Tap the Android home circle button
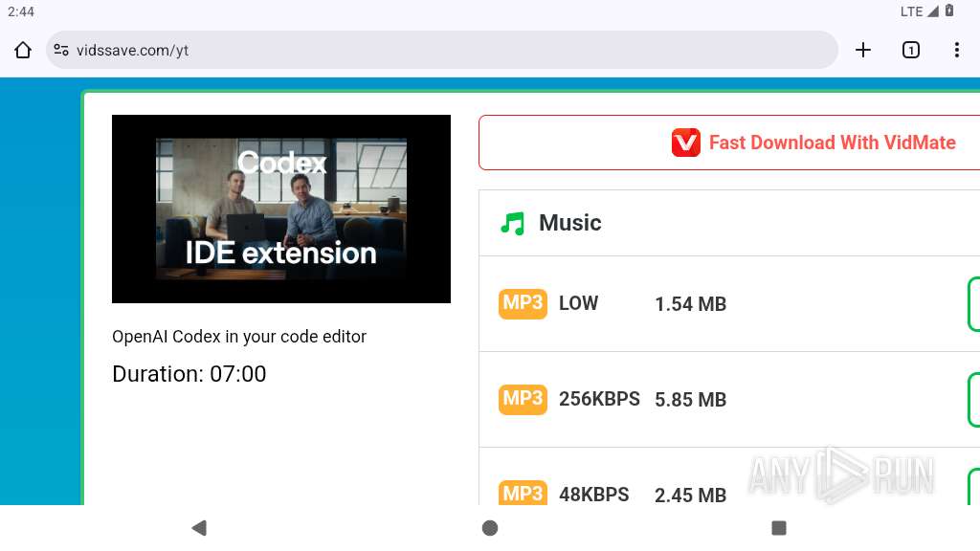The height and width of the screenshot is (551, 980). pyautogui.click(x=490, y=528)
